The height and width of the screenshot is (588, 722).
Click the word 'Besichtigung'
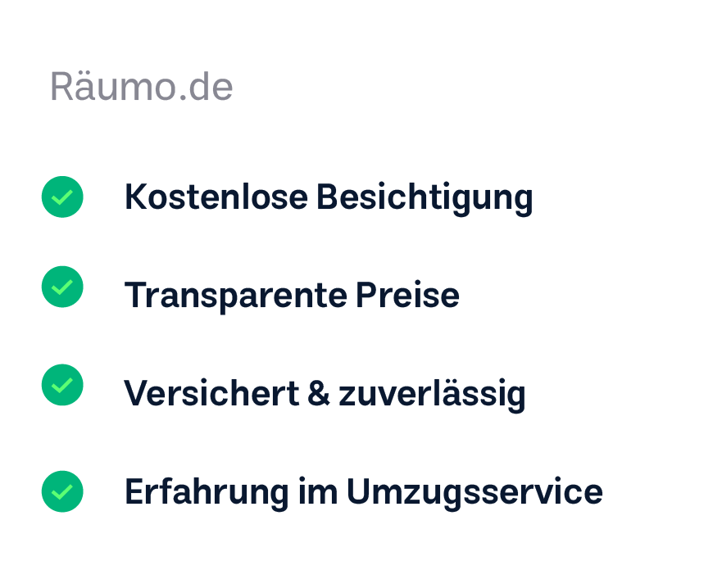point(425,197)
